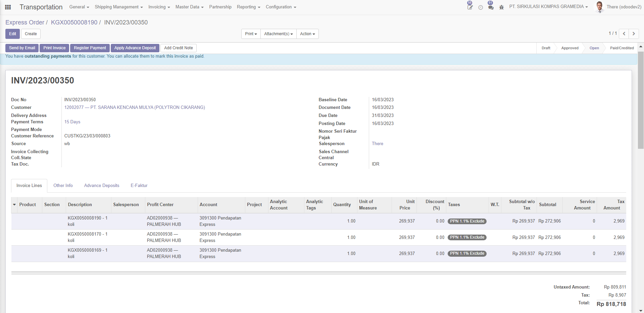Expand the Master Data menu
This screenshot has height=313, width=644.
(x=189, y=7)
